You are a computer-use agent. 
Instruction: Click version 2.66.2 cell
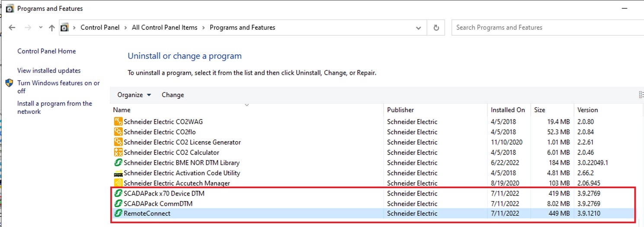click(x=585, y=173)
